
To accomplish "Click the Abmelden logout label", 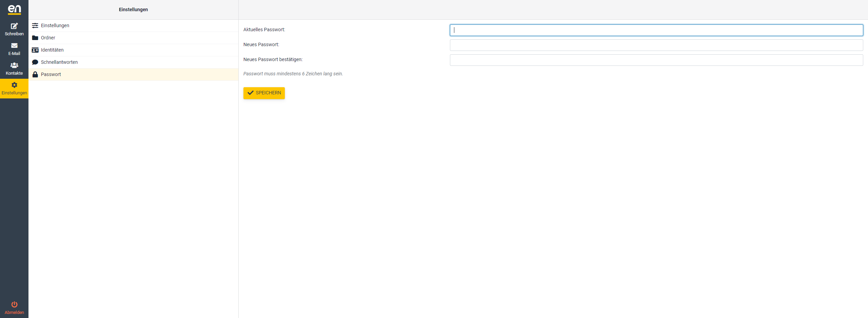I will pyautogui.click(x=14, y=313).
